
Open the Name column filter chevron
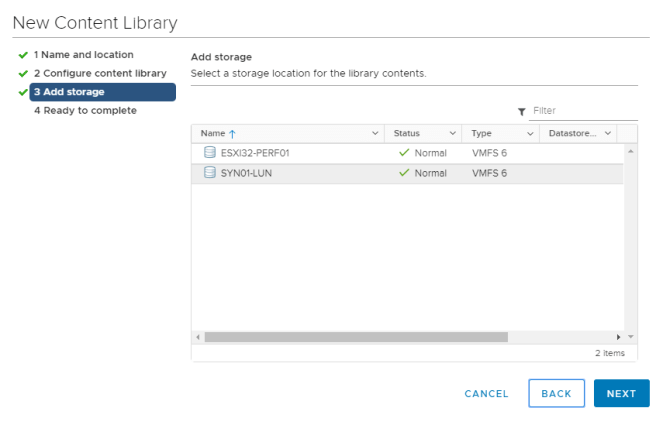click(375, 133)
